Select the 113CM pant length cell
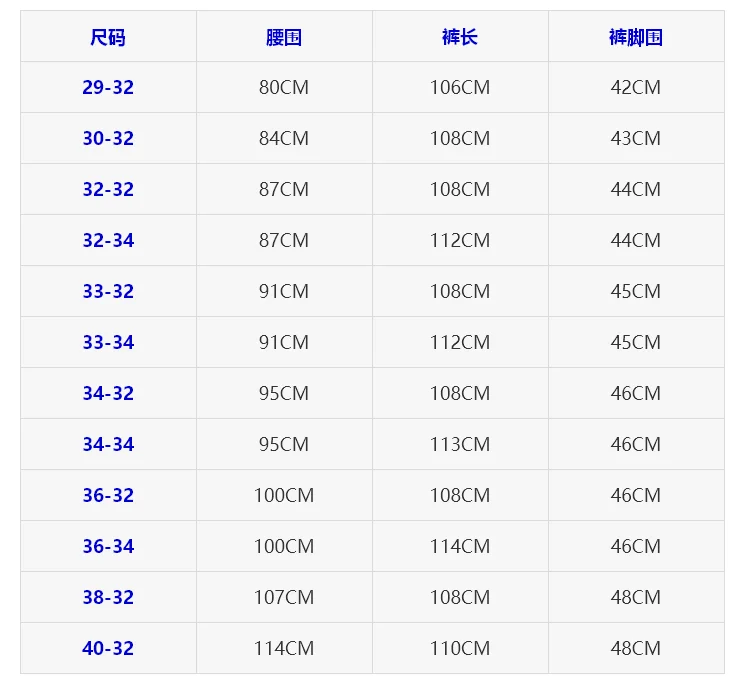The width and height of the screenshot is (750, 686). tap(460, 444)
